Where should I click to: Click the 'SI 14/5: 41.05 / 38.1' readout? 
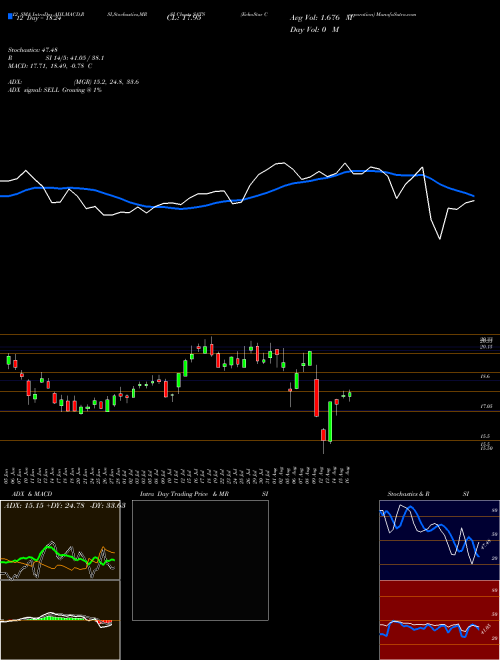click(x=75, y=58)
